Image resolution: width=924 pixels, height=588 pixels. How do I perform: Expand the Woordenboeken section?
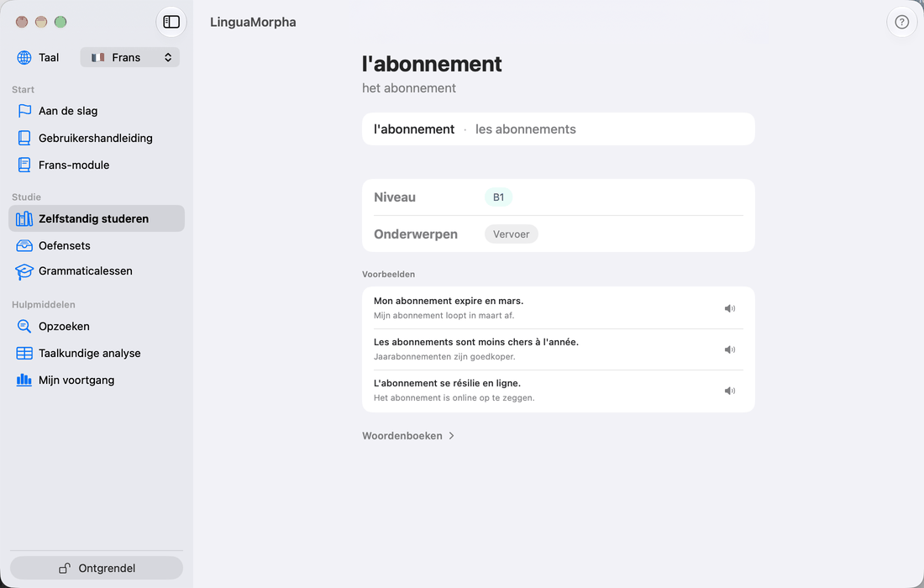(408, 436)
